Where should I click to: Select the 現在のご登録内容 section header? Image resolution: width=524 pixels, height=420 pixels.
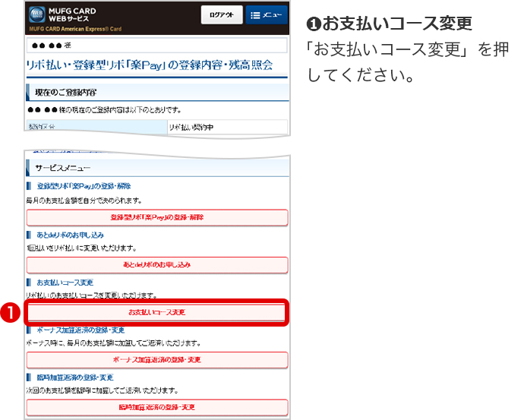(x=65, y=92)
